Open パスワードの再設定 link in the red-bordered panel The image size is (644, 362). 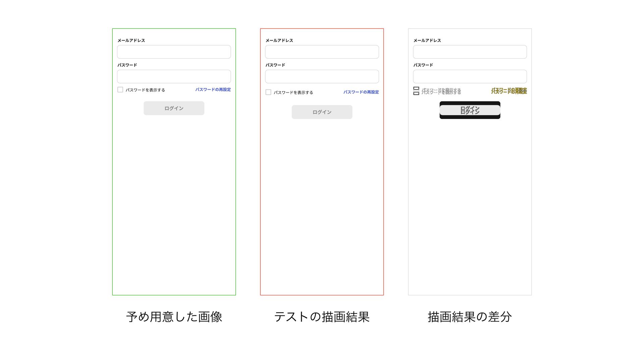tap(361, 92)
